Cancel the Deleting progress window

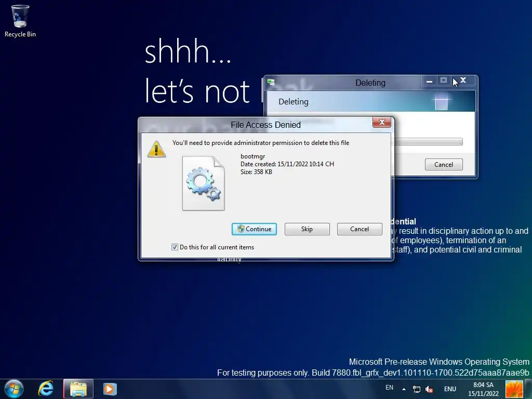444,165
